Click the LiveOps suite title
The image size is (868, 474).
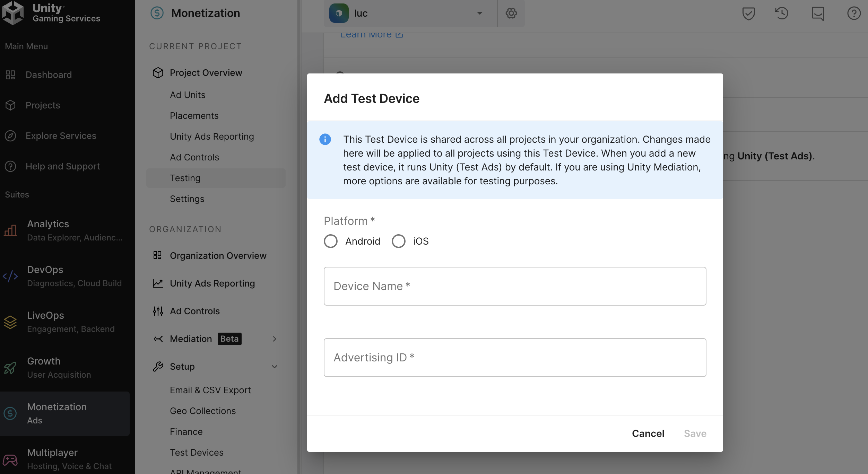[x=45, y=315]
